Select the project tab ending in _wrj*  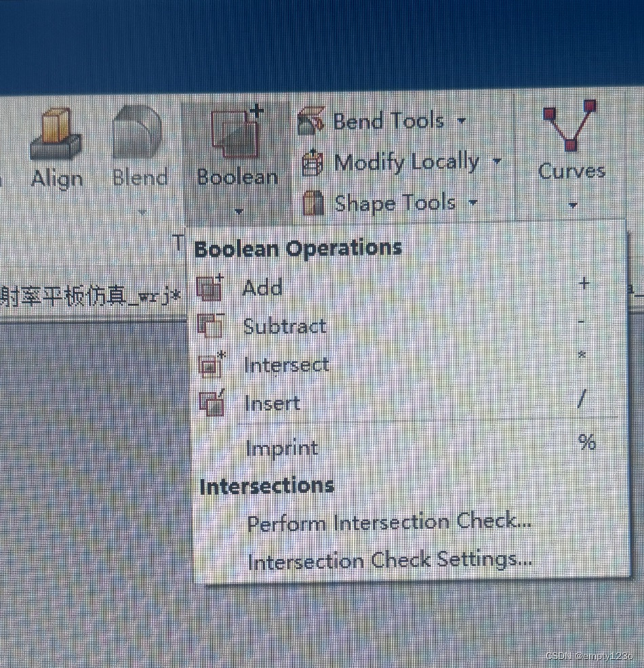(x=91, y=296)
